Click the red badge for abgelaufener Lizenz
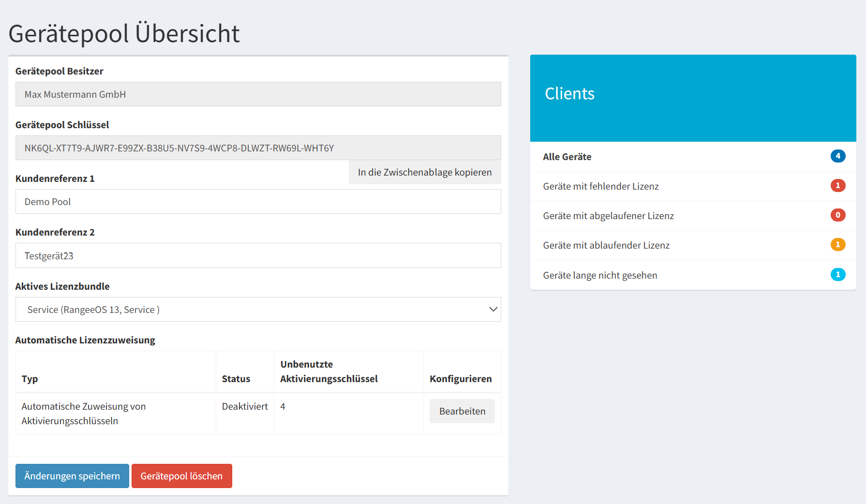 (x=837, y=215)
